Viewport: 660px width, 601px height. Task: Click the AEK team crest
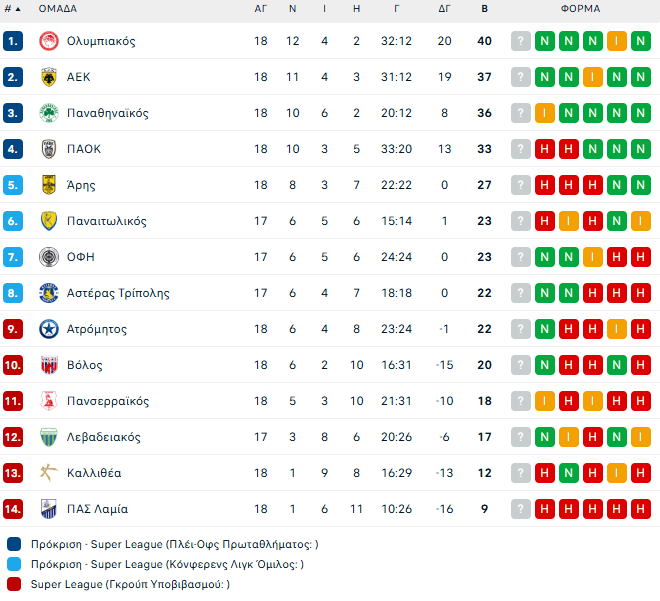point(48,77)
